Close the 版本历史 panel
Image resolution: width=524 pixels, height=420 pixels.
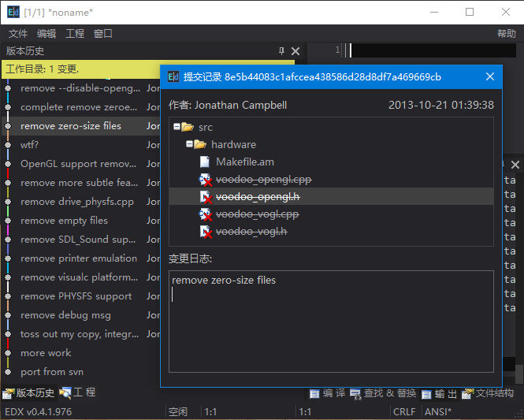coord(295,51)
